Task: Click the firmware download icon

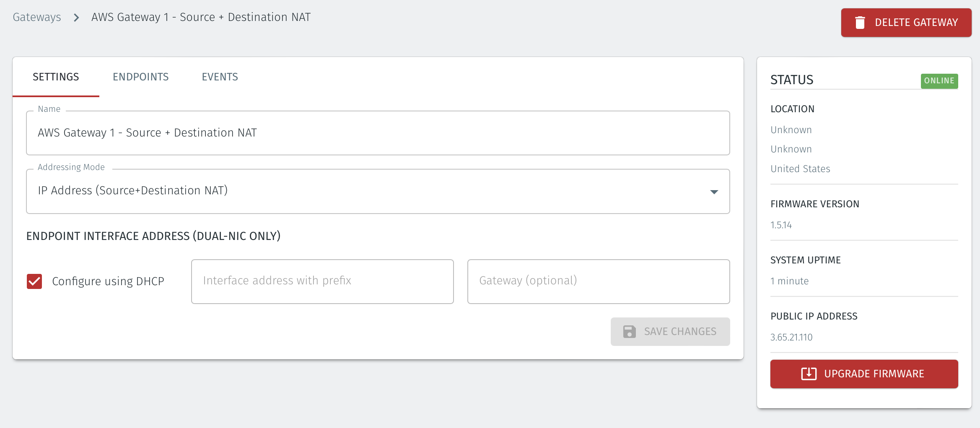Action: (x=809, y=374)
